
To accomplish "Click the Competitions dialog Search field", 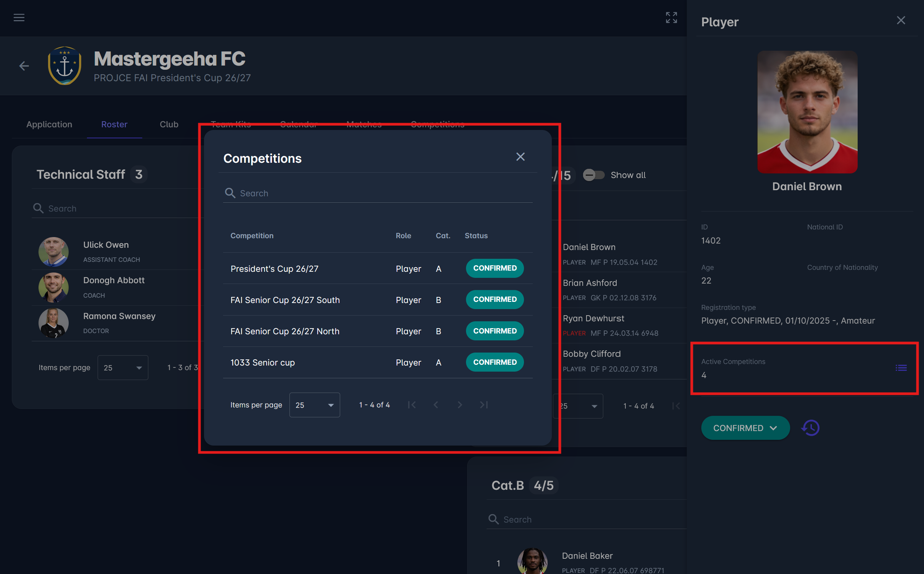I will (x=378, y=193).
